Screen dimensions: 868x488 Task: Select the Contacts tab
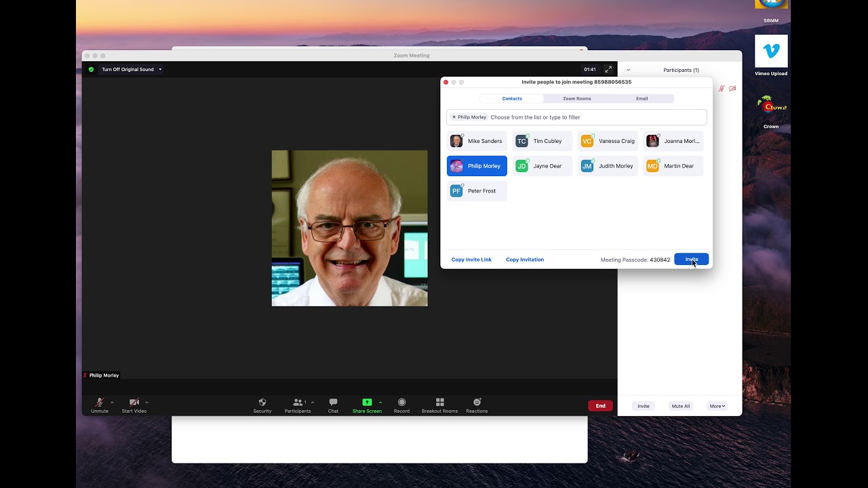point(512,99)
